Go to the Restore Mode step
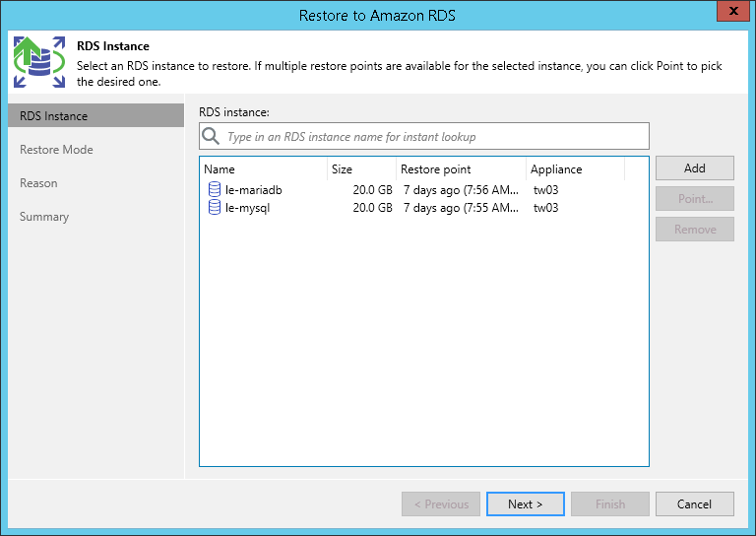 pyautogui.click(x=56, y=150)
